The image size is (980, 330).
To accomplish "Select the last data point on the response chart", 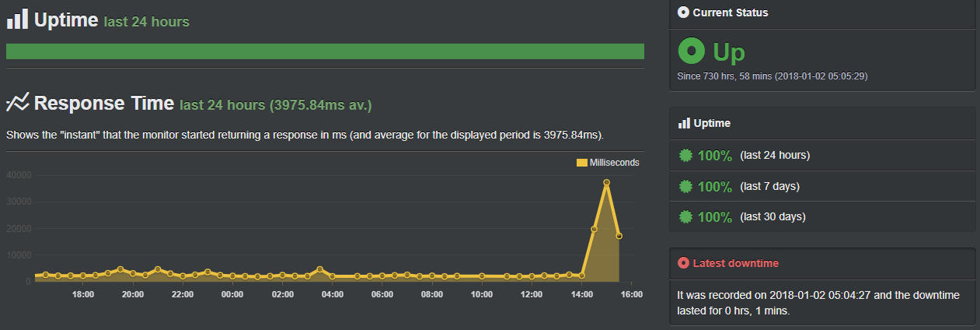I will point(619,236).
